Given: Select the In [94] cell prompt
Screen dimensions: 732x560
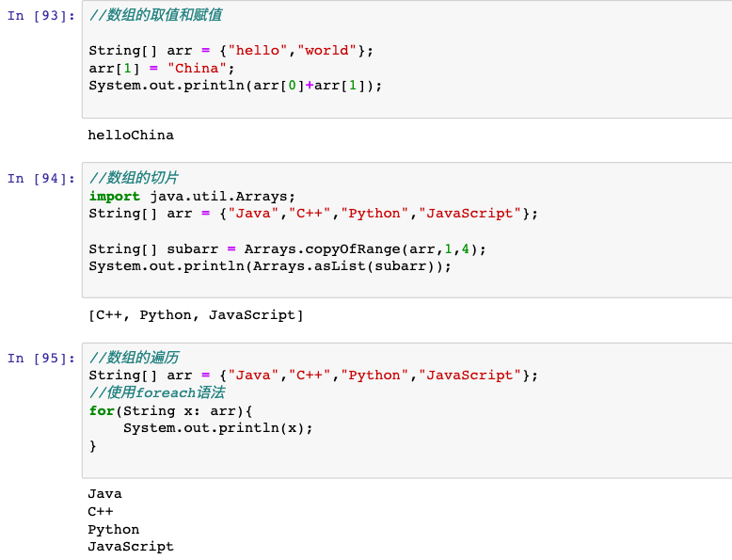Looking at the screenshot, I should 40,179.
